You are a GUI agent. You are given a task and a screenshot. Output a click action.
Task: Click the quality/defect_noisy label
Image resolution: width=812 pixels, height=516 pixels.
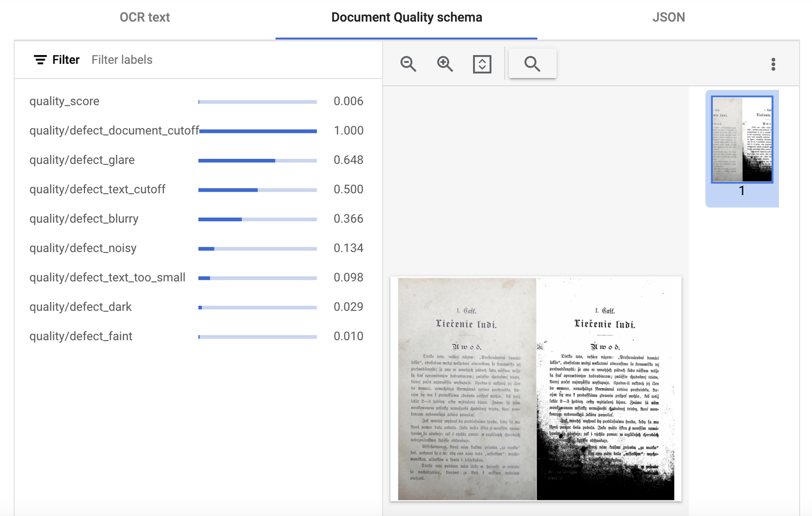pos(83,248)
